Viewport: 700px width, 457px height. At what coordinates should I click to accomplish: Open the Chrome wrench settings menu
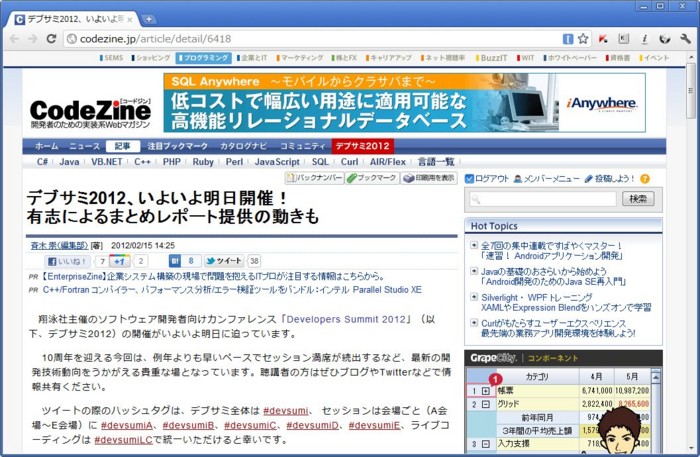[x=685, y=39]
